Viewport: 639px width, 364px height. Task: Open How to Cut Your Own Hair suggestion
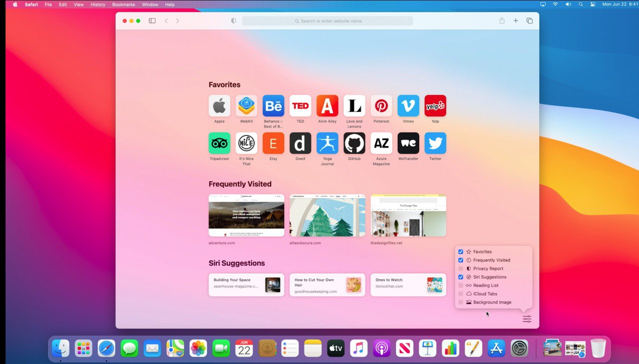pos(327,285)
